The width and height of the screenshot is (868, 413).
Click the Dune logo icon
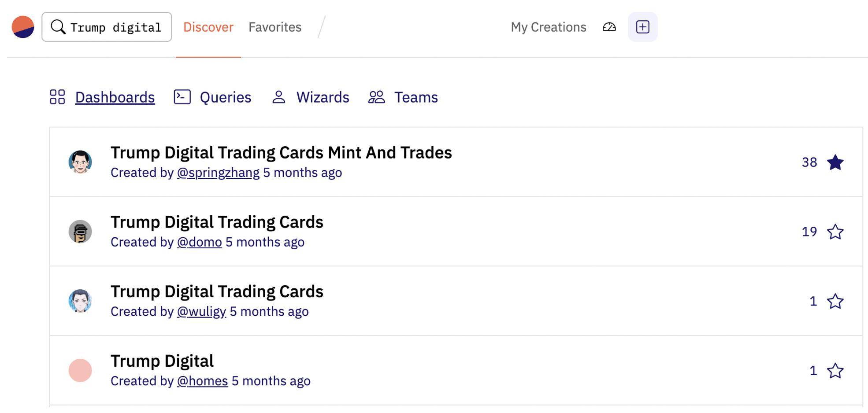coord(23,27)
